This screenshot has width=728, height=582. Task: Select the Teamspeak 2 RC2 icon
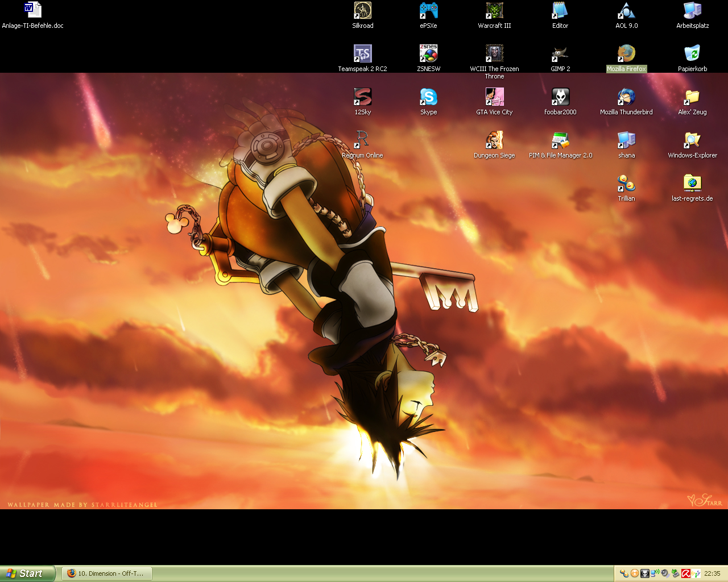click(362, 54)
